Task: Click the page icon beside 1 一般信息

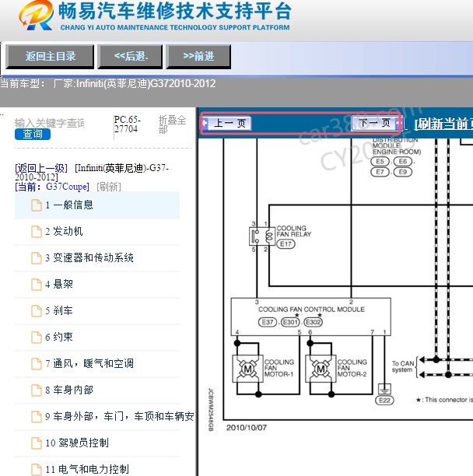Action: coord(37,205)
